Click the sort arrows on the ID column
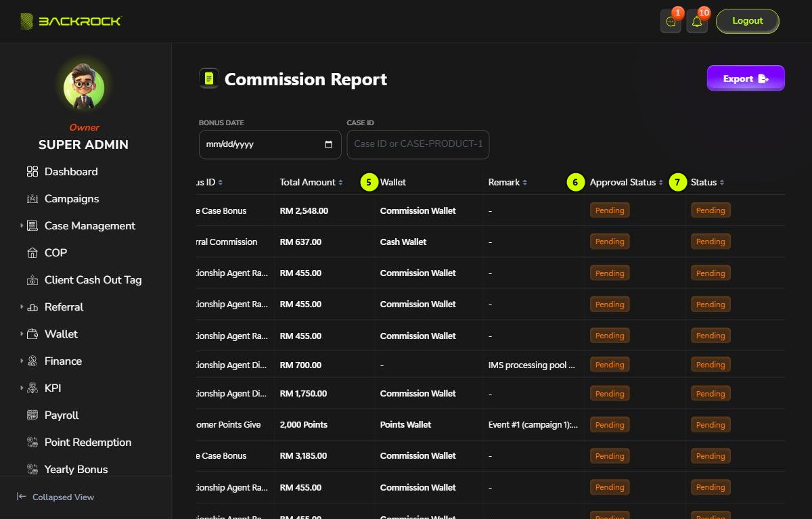 coord(221,183)
